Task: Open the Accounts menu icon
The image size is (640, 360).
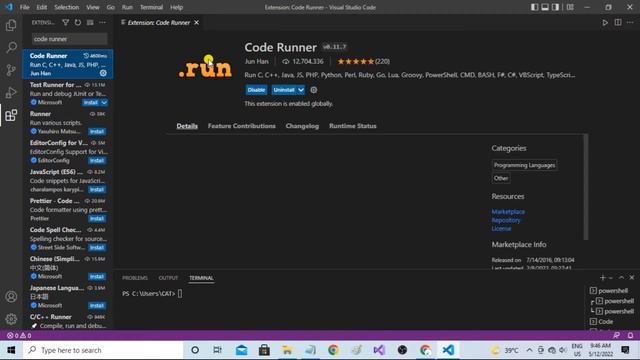Action: point(11,296)
